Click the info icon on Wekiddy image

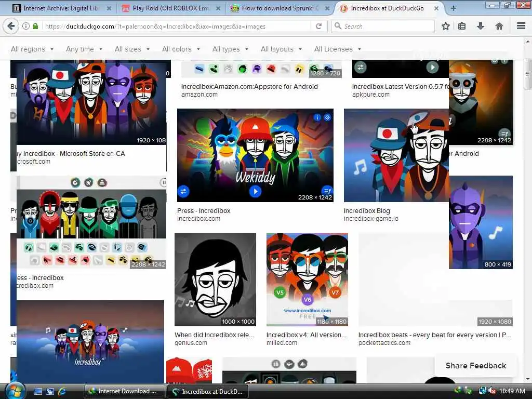[x=317, y=117]
